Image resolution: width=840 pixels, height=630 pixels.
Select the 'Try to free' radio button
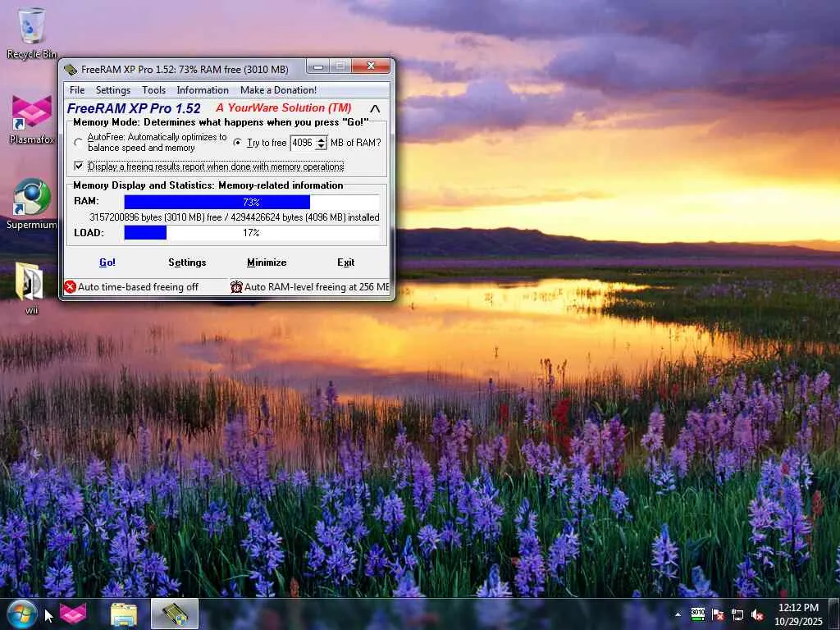[237, 143]
